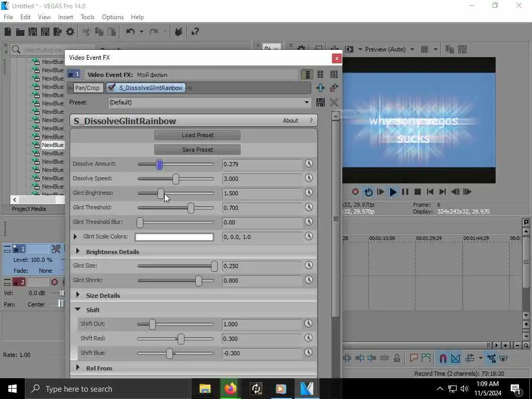Open the Edit menu

(x=25, y=17)
